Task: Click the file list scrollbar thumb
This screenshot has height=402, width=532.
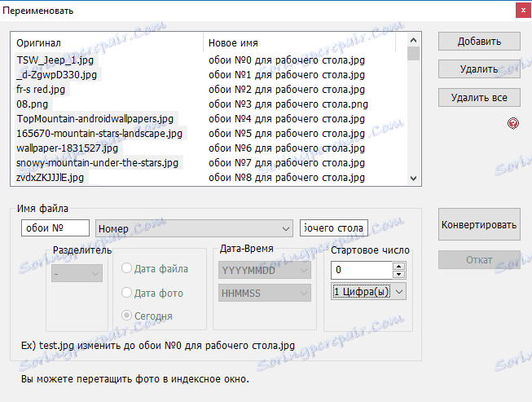Action: pos(413,53)
